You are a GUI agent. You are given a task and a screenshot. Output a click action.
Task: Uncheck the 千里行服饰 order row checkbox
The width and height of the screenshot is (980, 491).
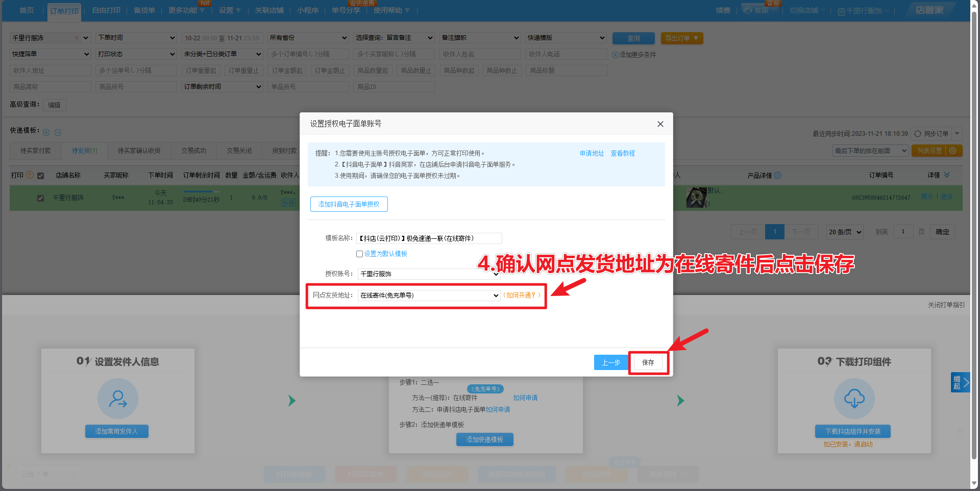coord(41,198)
